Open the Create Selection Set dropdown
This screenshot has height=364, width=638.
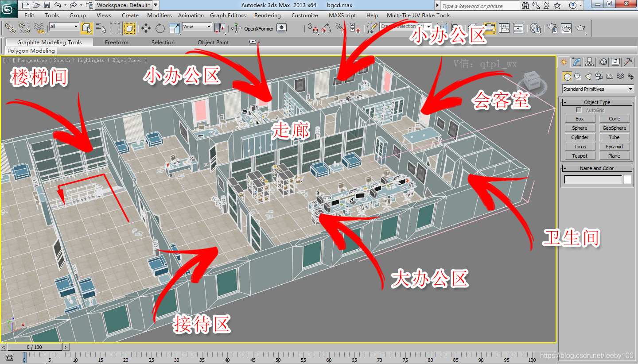405,27
